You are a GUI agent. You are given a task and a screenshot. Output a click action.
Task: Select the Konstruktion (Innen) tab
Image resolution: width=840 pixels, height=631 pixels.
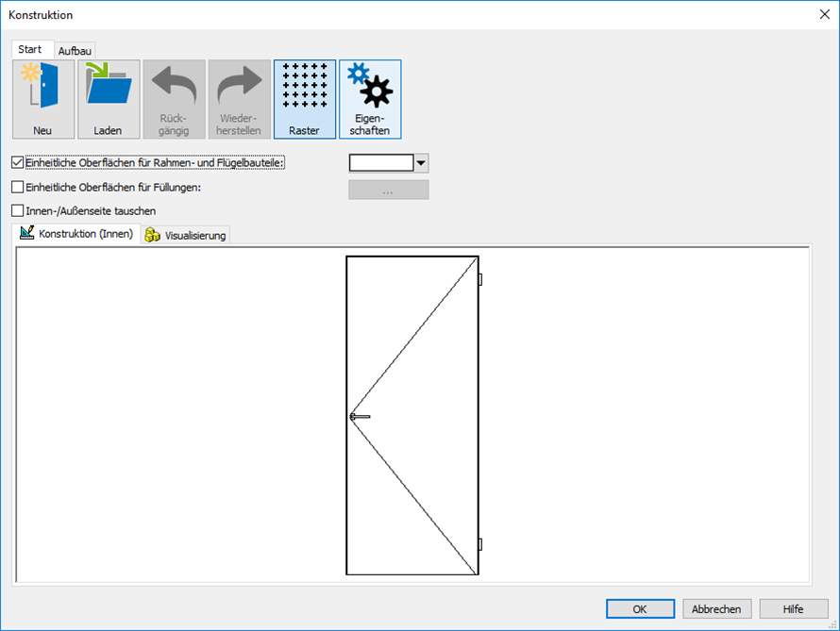click(x=76, y=233)
